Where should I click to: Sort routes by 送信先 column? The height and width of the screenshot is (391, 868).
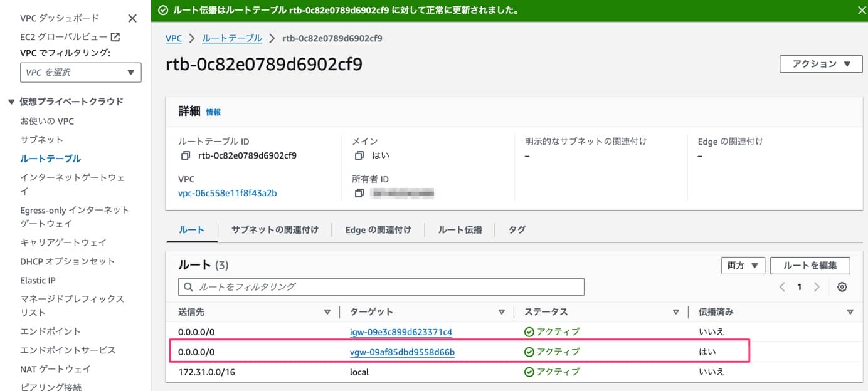click(327, 311)
